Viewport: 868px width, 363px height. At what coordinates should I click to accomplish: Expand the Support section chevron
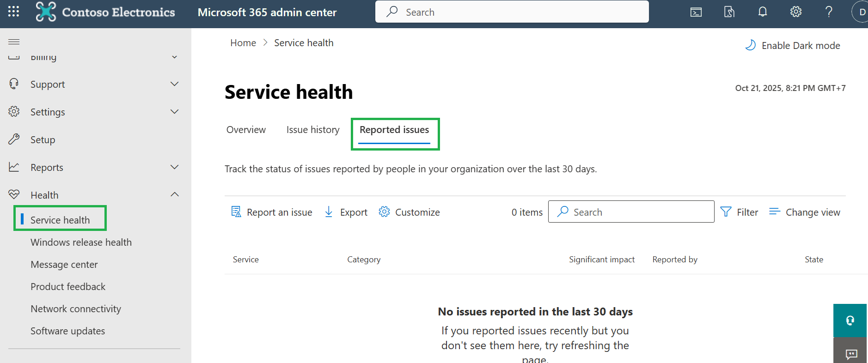pyautogui.click(x=175, y=84)
